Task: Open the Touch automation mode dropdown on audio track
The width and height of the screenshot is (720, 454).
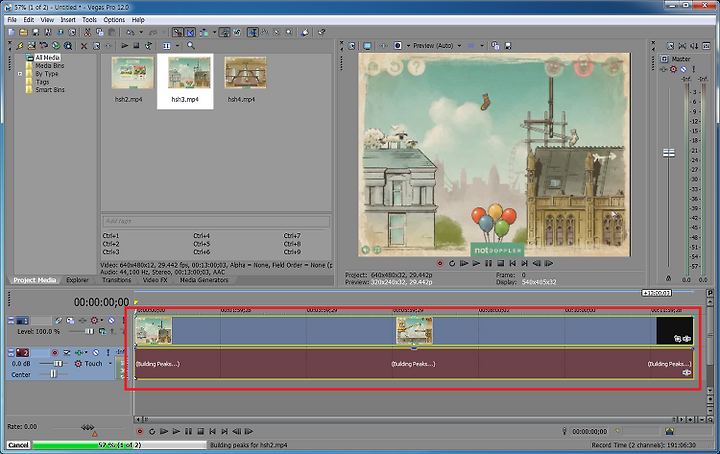Action: point(110,364)
